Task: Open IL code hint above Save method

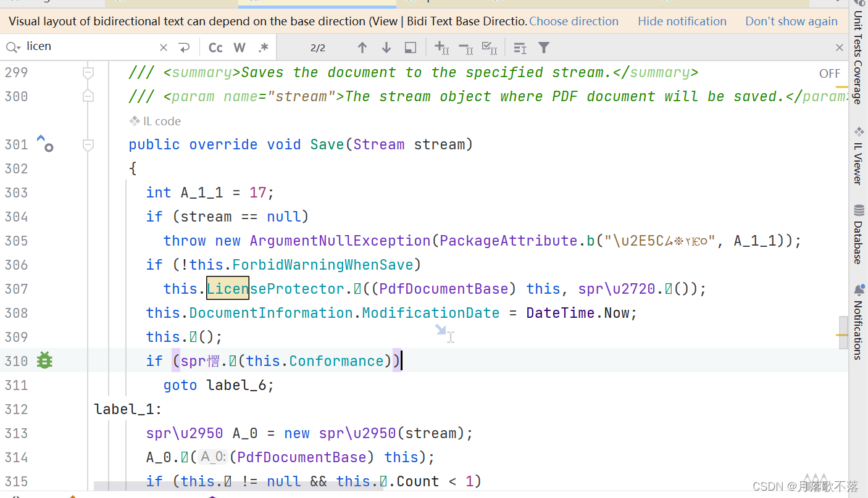Action: coord(155,121)
